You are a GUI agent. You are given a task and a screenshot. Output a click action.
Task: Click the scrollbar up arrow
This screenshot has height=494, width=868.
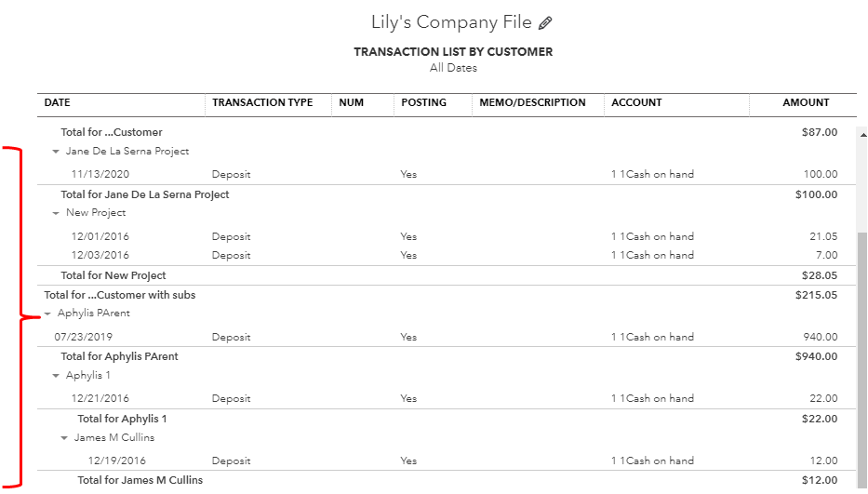[862, 135]
